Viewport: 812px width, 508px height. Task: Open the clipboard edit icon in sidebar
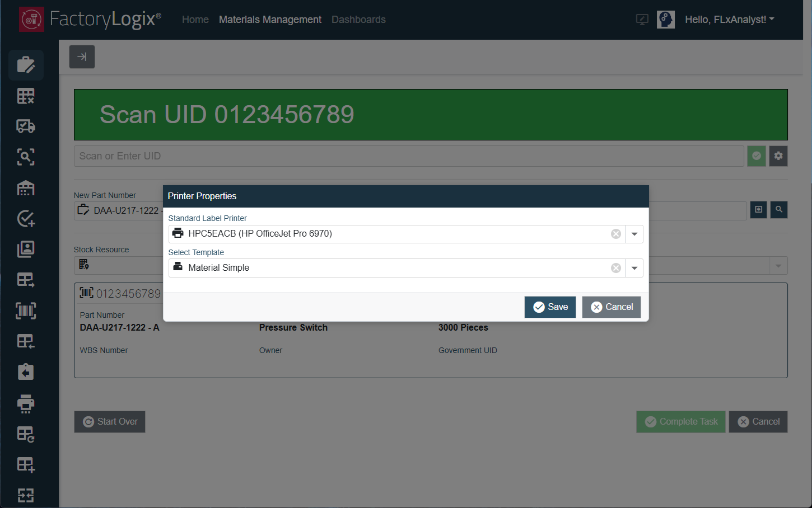pos(26,65)
